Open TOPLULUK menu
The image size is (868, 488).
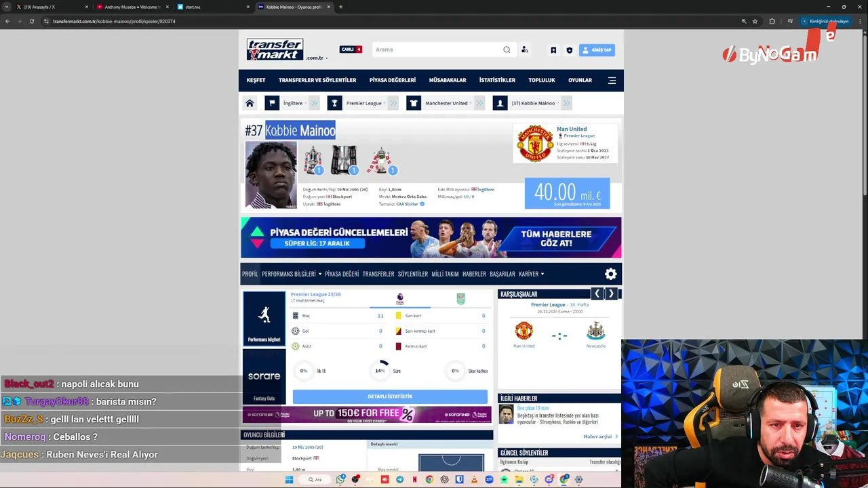(542, 80)
